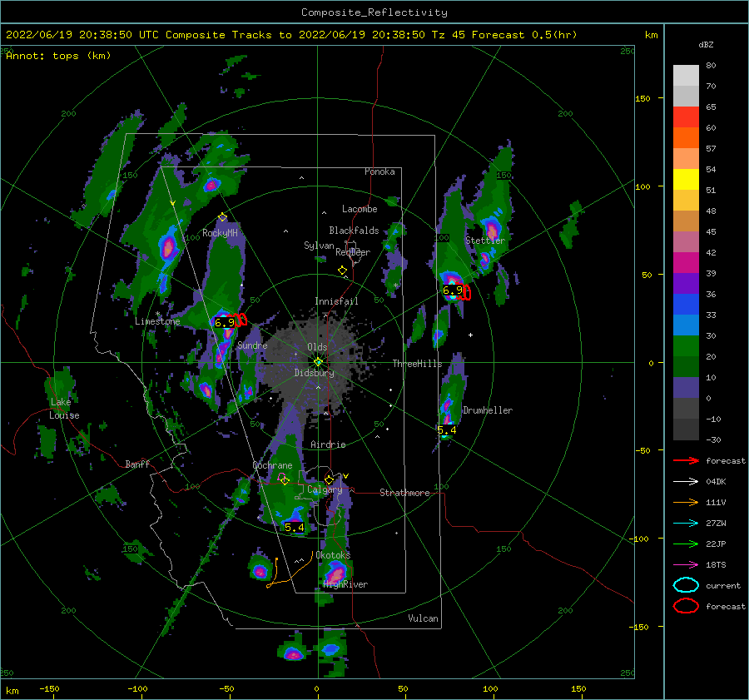Click the storm cell core northeast of Stettler
The width and height of the screenshot is (749, 700).
[492, 228]
